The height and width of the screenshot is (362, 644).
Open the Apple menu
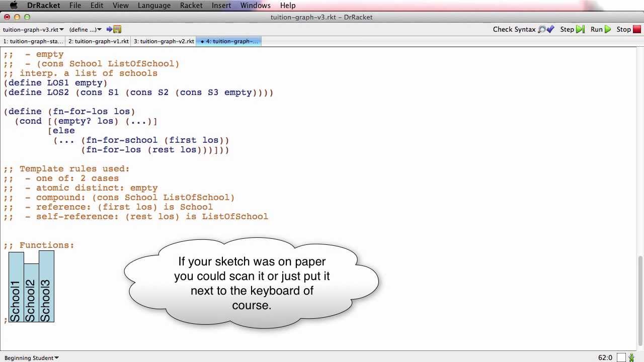coord(14,6)
